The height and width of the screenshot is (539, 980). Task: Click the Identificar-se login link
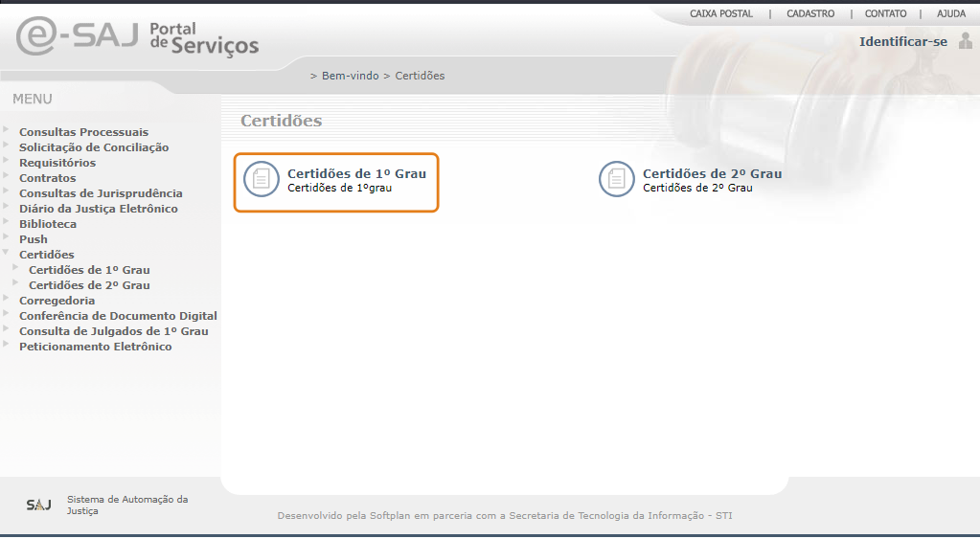coord(902,41)
